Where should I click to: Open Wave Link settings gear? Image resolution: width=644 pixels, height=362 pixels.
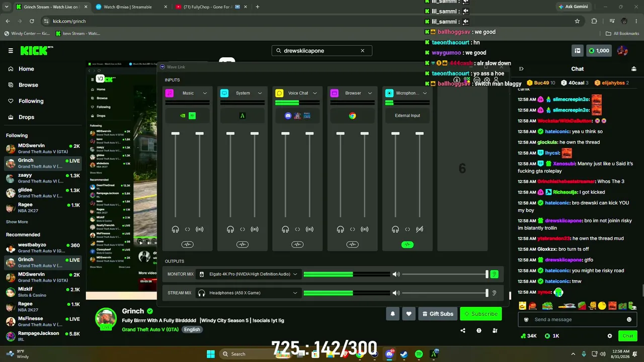pos(487,80)
